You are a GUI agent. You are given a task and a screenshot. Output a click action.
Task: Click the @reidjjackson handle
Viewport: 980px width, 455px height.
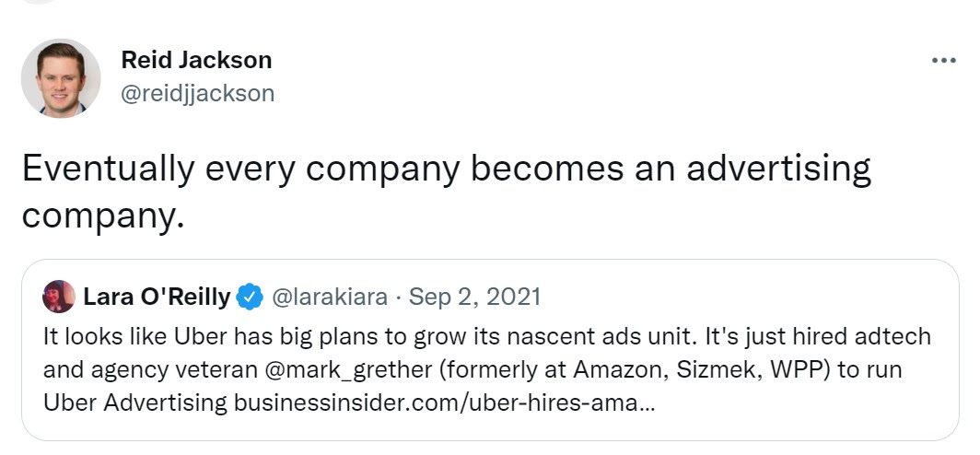point(198,93)
